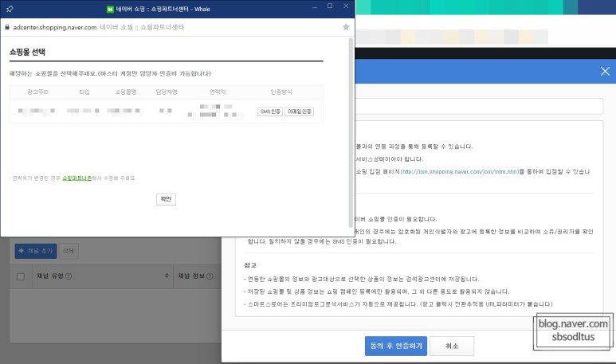This screenshot has width=616, height=364.
Task: Click 동의 후 인증하기 button
Action: click(x=396, y=346)
